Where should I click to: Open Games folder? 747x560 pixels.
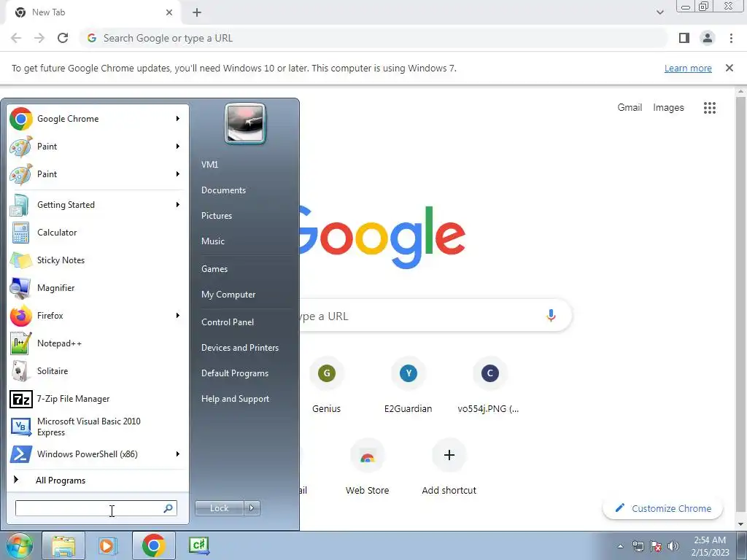point(214,269)
